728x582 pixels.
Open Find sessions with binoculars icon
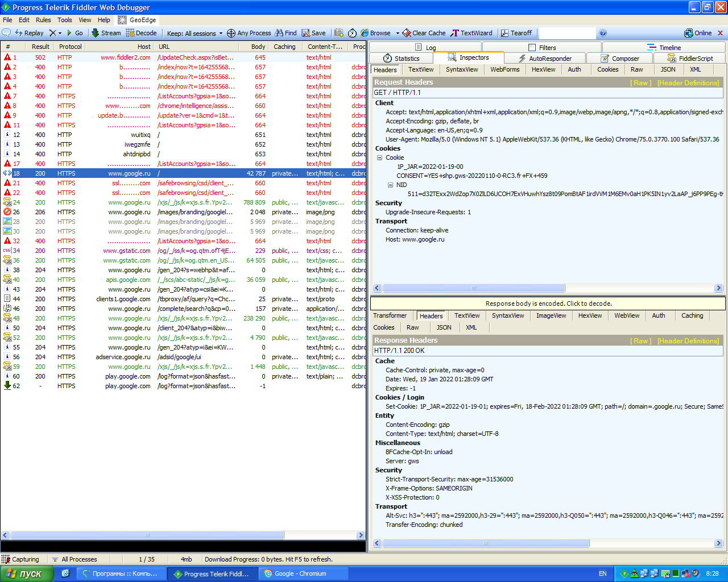coord(286,33)
